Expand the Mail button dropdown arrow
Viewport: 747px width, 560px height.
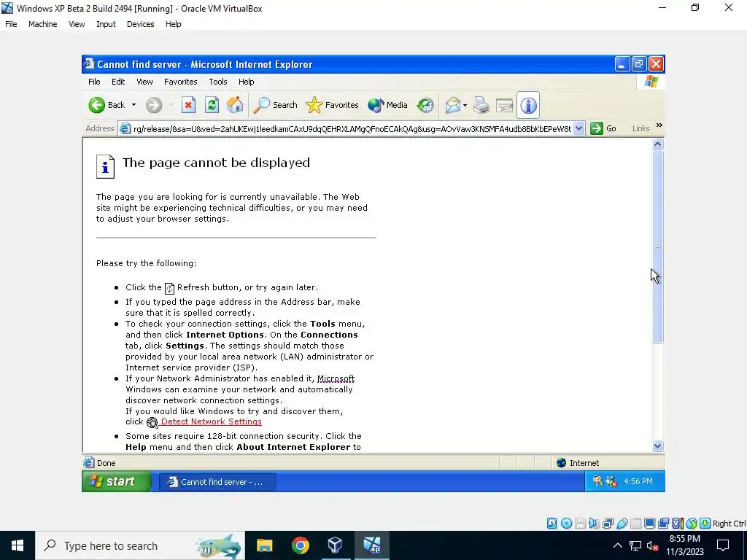[465, 105]
